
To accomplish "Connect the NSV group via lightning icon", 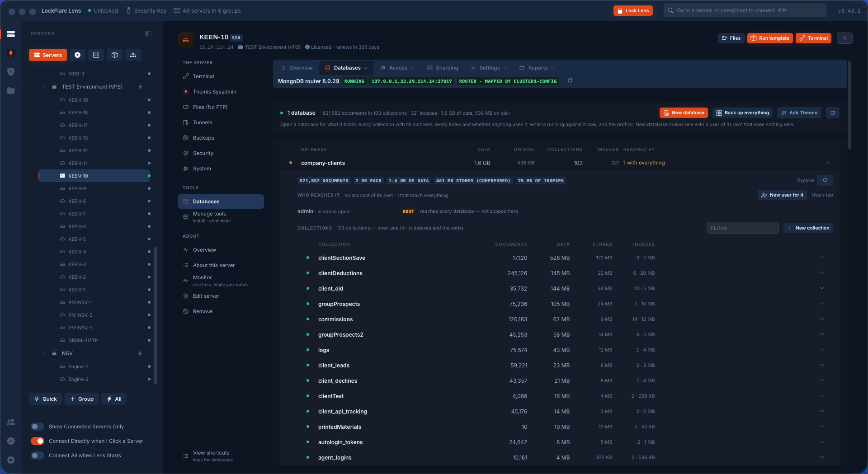I will pyautogui.click(x=140, y=353).
